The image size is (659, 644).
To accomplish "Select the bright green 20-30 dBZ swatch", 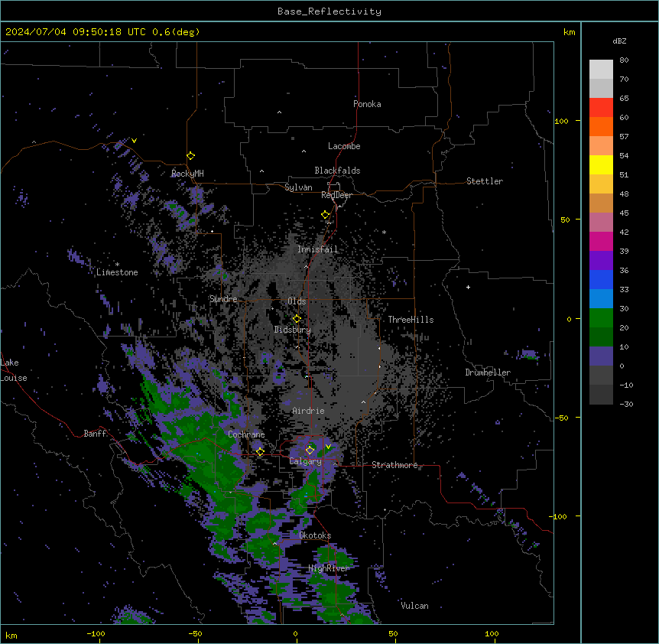I will click(x=601, y=318).
